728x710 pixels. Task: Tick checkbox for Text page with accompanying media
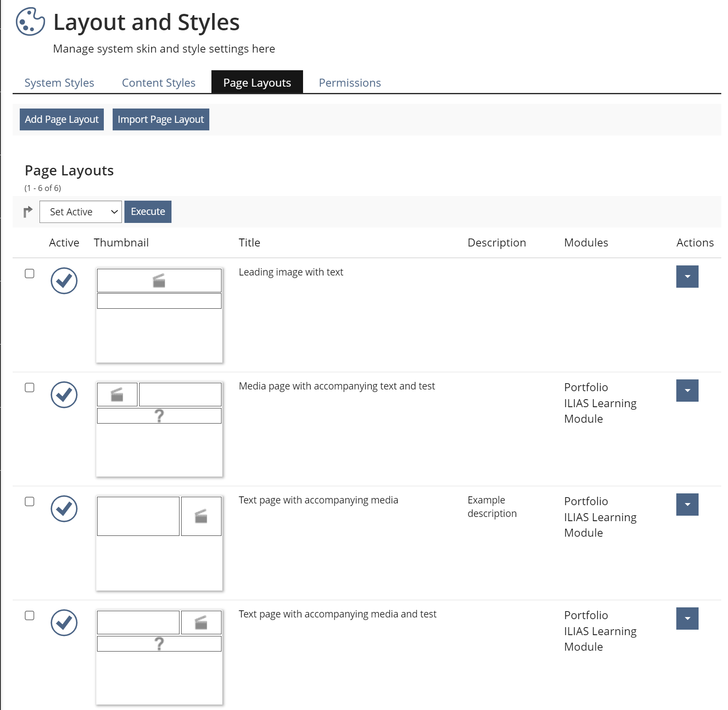29,501
